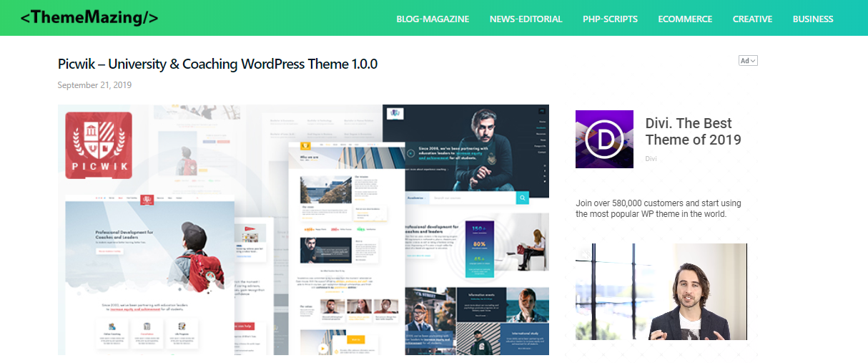Click the search magnifier icon in preview
Image resolution: width=868 pixels, height=363 pixels.
[523, 198]
